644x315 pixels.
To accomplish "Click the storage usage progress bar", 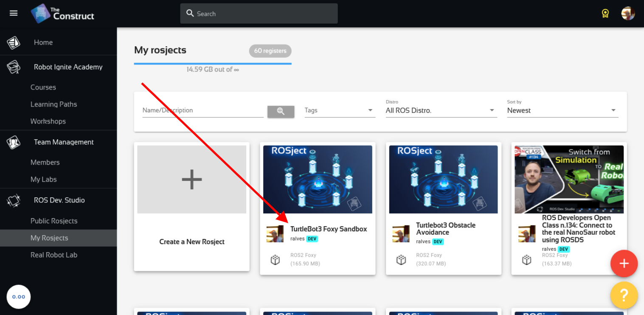I will [x=213, y=64].
